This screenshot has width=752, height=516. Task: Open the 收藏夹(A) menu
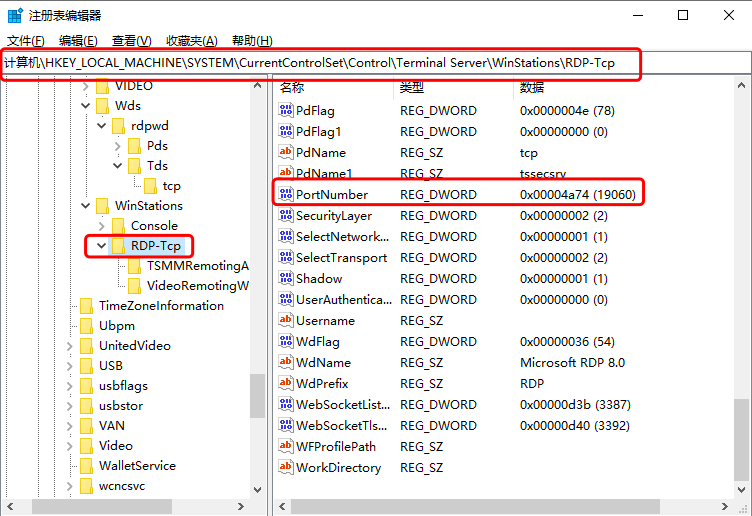(x=191, y=40)
